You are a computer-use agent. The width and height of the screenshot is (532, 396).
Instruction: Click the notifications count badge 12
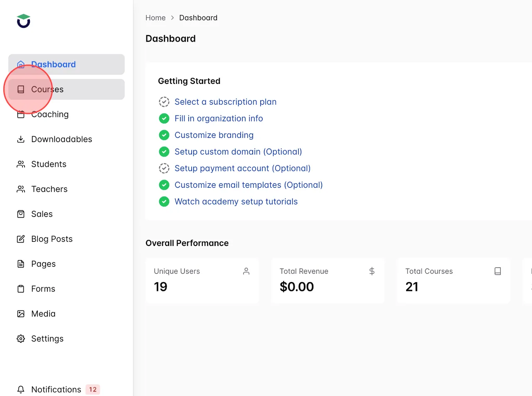pyautogui.click(x=93, y=389)
